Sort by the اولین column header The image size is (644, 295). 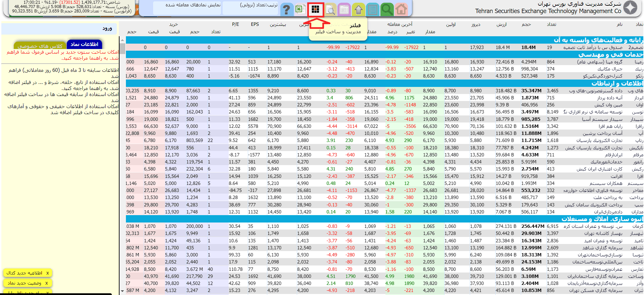click(451, 24)
